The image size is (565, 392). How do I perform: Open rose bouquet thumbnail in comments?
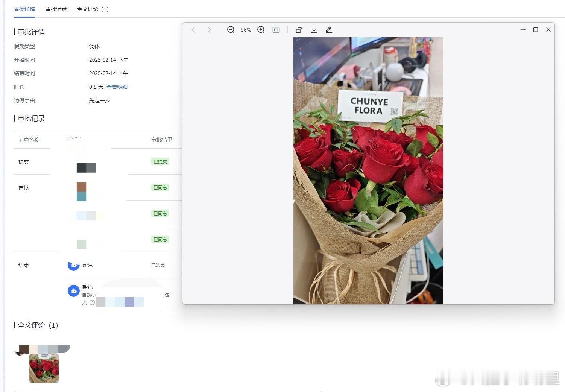(44, 368)
